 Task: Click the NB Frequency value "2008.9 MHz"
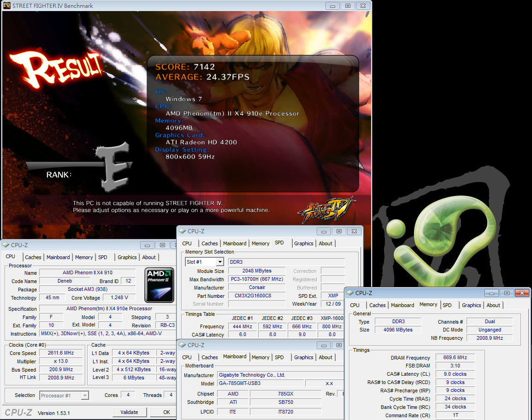(x=490, y=338)
